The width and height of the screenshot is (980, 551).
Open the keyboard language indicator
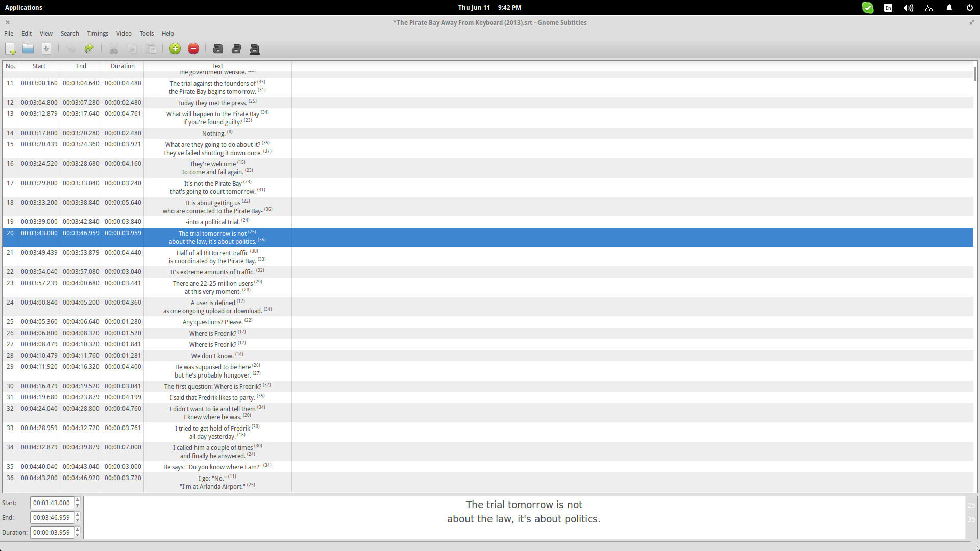pyautogui.click(x=888, y=8)
